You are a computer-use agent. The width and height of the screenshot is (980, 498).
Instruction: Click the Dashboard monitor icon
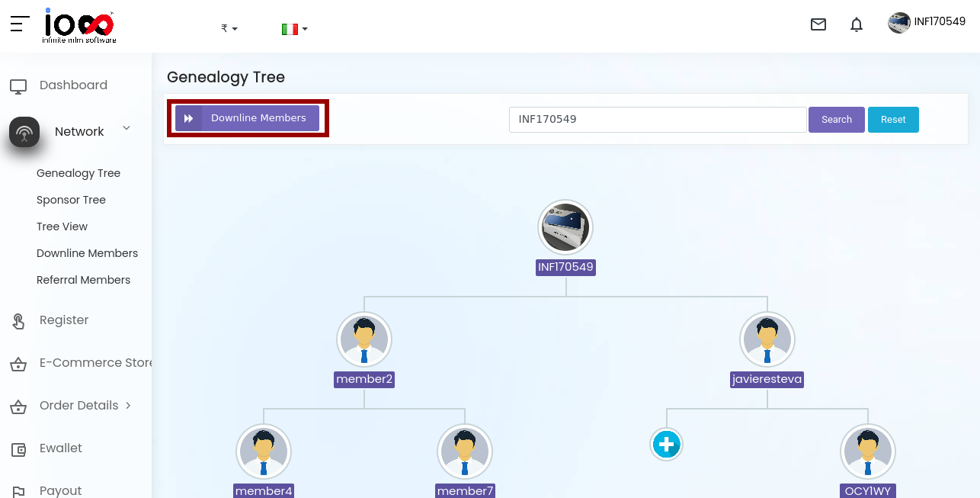(18, 86)
